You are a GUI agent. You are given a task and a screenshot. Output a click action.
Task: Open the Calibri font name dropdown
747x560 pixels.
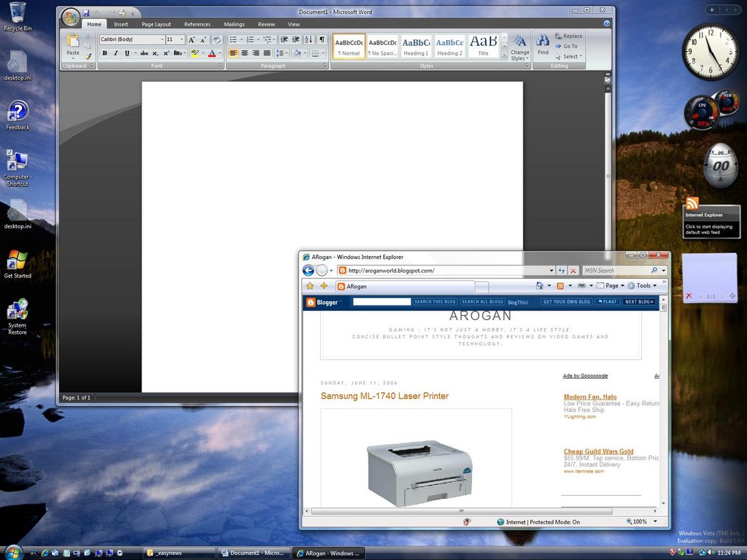click(162, 39)
